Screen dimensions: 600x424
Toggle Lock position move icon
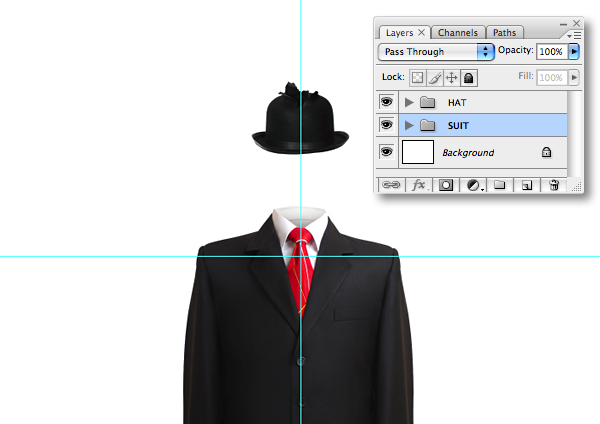(x=452, y=78)
